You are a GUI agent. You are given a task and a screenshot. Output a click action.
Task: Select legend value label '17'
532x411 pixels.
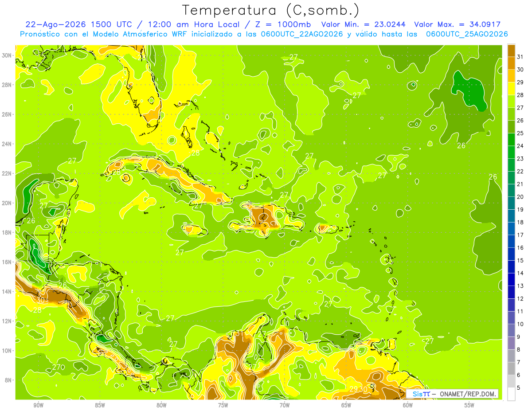(x=520, y=235)
